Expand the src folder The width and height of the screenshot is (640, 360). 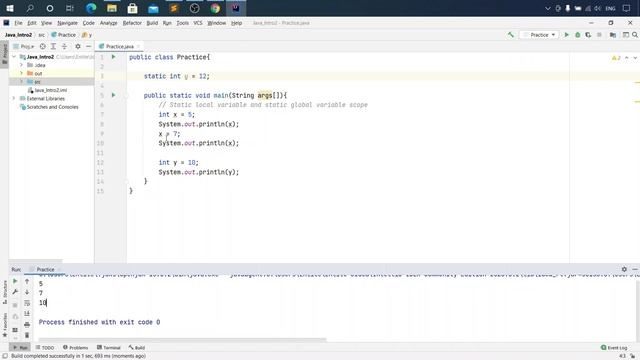coord(22,82)
